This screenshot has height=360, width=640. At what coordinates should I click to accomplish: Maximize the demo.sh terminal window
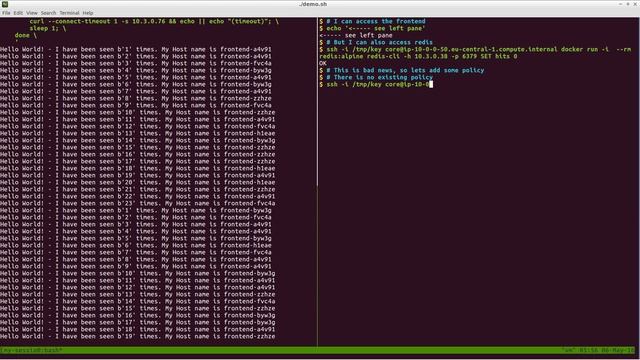[628, 4]
